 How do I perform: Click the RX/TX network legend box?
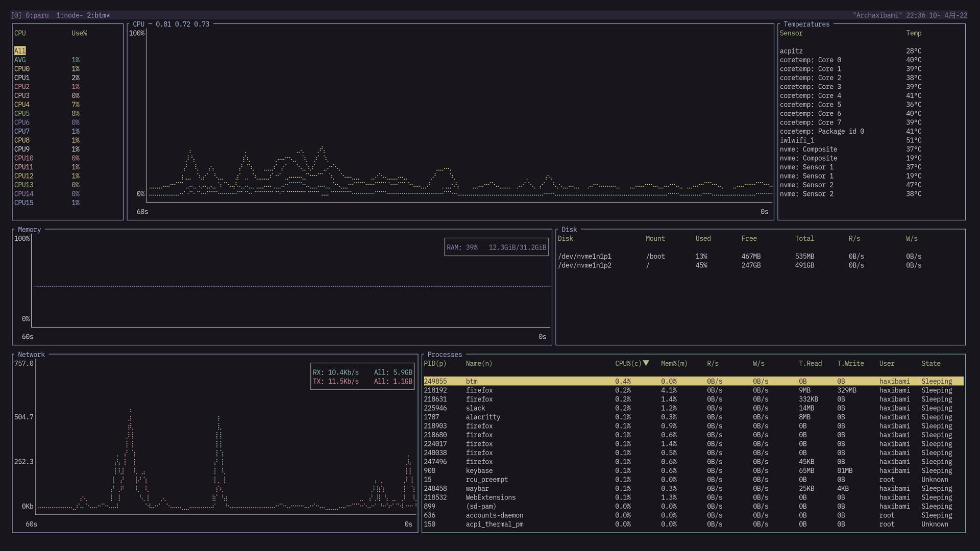point(362,377)
